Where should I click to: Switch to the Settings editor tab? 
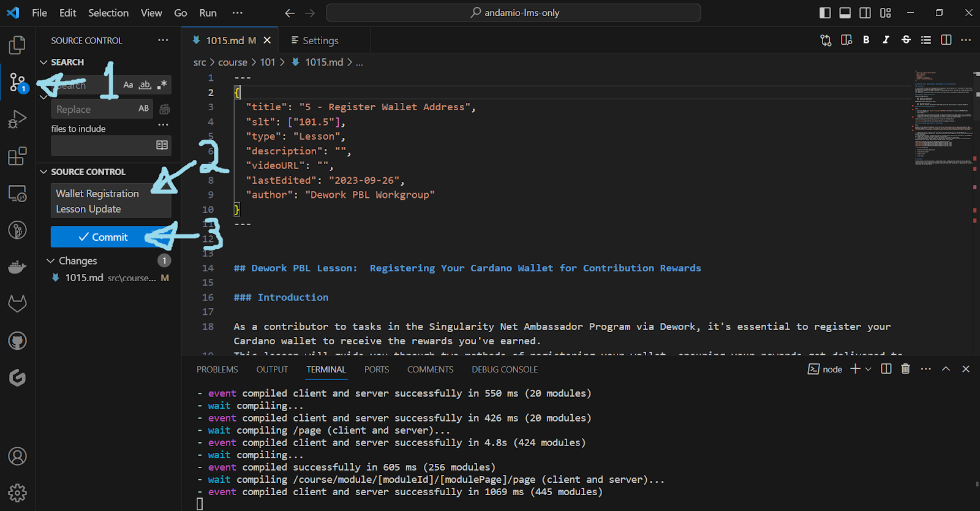coord(320,40)
